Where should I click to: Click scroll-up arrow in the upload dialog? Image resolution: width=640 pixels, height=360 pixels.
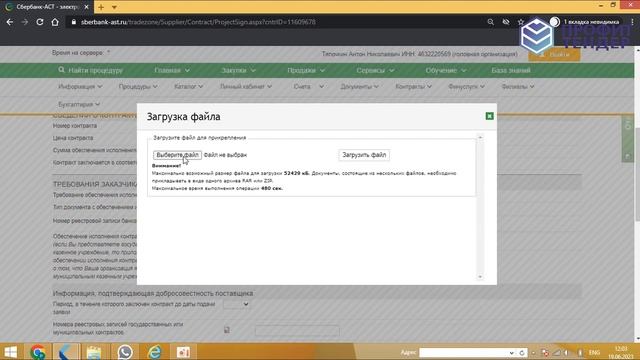click(x=480, y=138)
